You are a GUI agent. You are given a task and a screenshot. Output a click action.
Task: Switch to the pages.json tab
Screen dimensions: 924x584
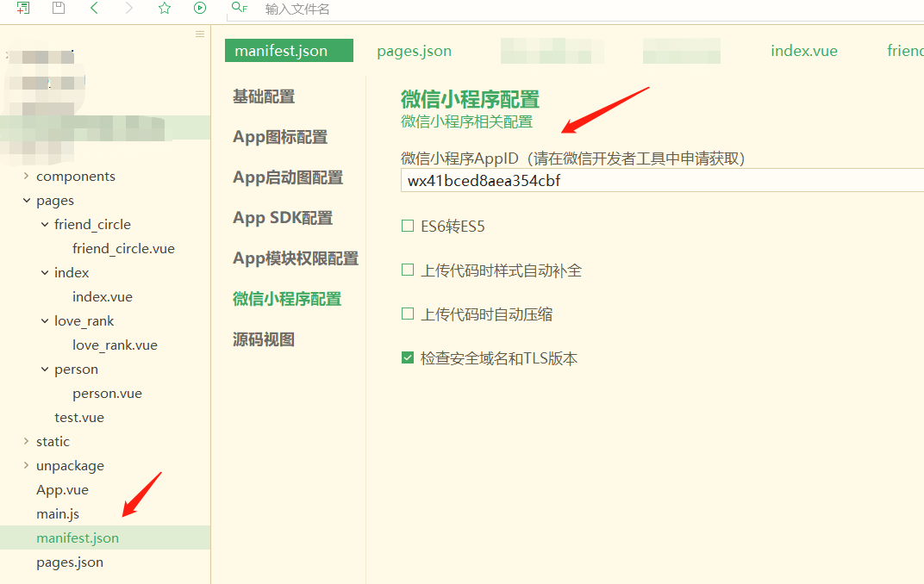click(x=415, y=51)
